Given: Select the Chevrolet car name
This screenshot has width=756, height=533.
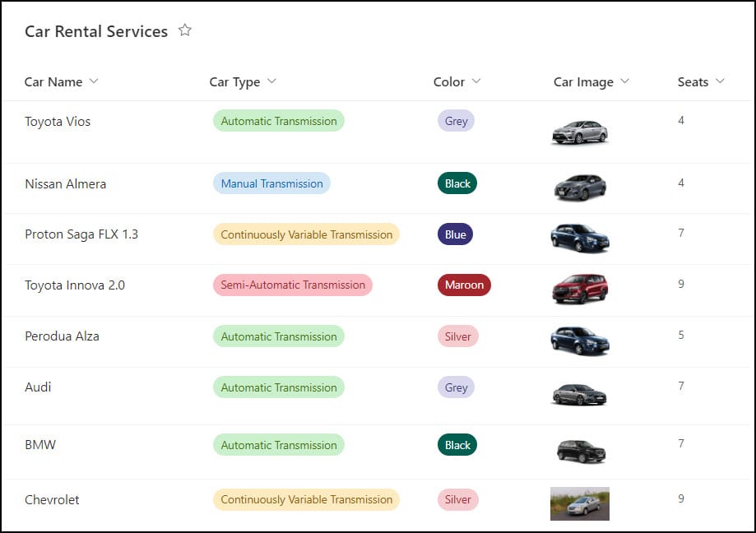Looking at the screenshot, I should click(52, 500).
